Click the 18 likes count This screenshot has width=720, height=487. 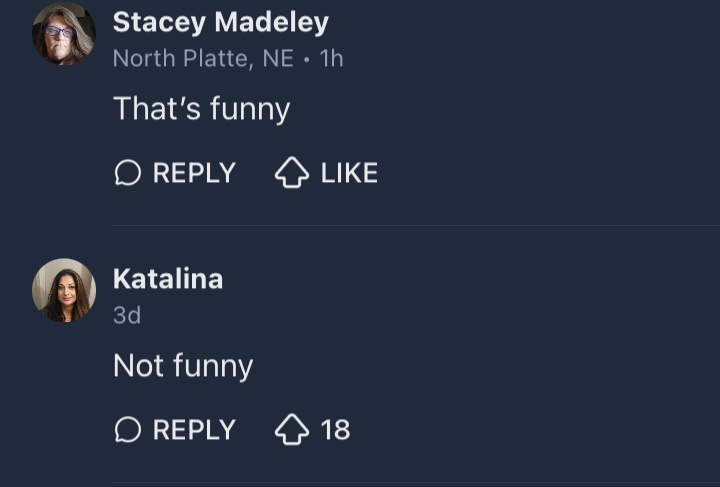click(335, 430)
